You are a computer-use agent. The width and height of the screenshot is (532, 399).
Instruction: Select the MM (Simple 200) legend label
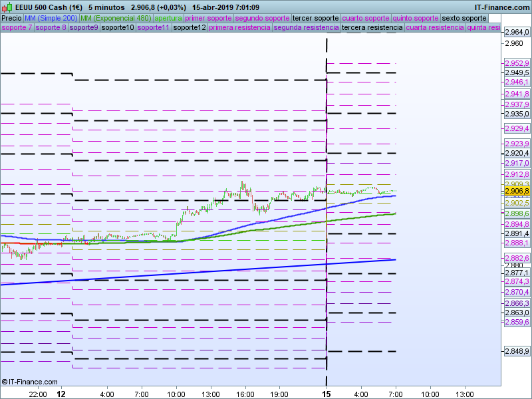coord(51,18)
